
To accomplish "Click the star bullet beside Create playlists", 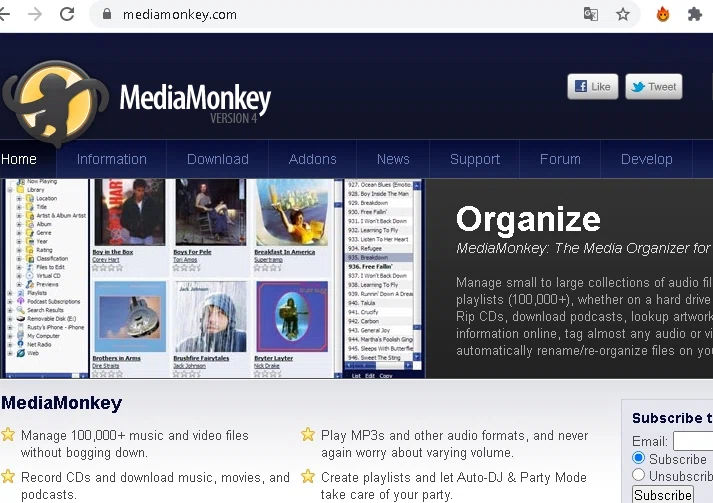I will click(x=308, y=477).
